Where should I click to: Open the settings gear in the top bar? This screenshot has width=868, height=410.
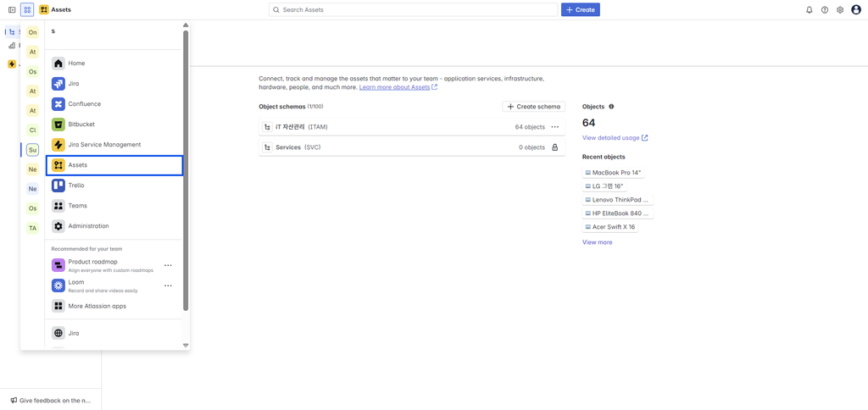click(840, 10)
